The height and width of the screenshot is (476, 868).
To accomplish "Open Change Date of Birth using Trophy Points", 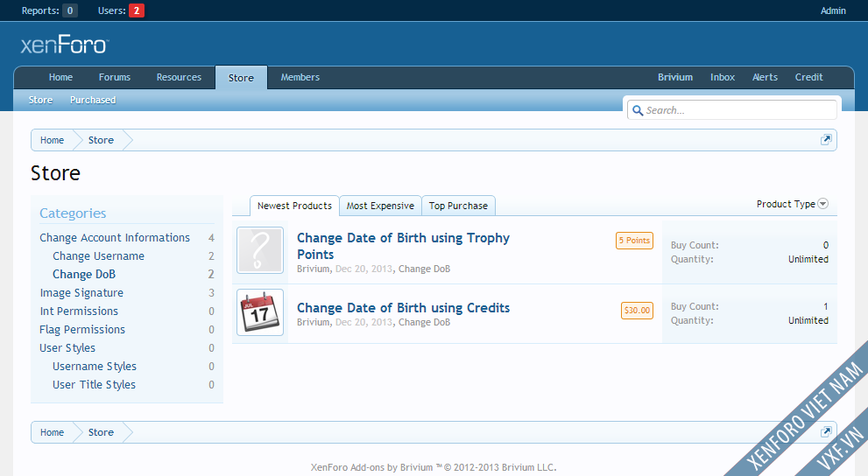I will (x=403, y=246).
